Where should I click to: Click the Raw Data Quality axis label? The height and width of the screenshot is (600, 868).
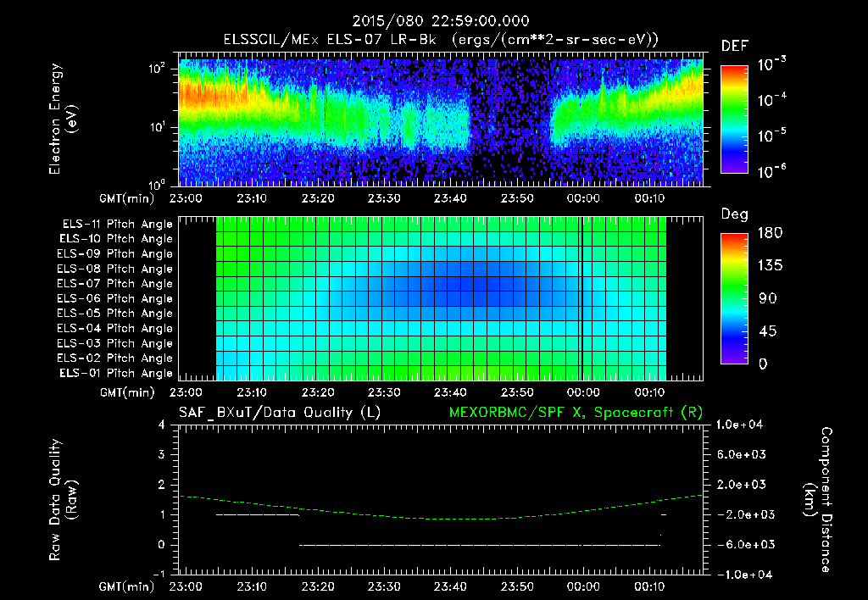coord(63,500)
